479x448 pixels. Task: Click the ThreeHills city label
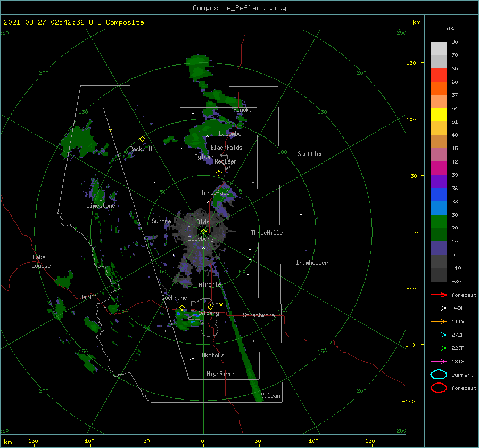click(x=267, y=233)
